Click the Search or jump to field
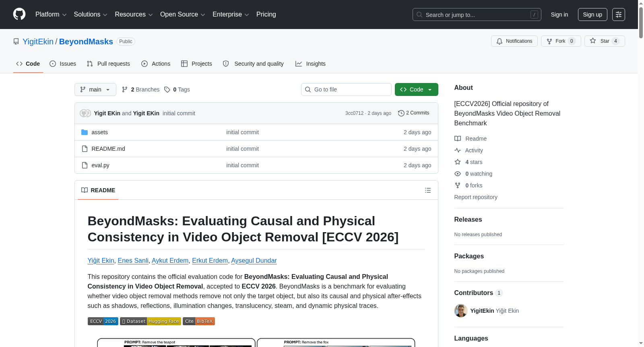The width and height of the screenshot is (644, 347). click(x=477, y=15)
